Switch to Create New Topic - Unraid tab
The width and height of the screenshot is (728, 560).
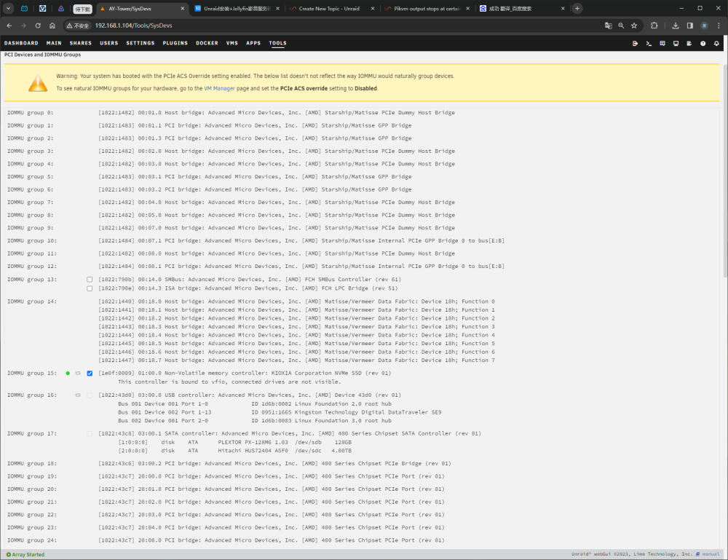331,8
